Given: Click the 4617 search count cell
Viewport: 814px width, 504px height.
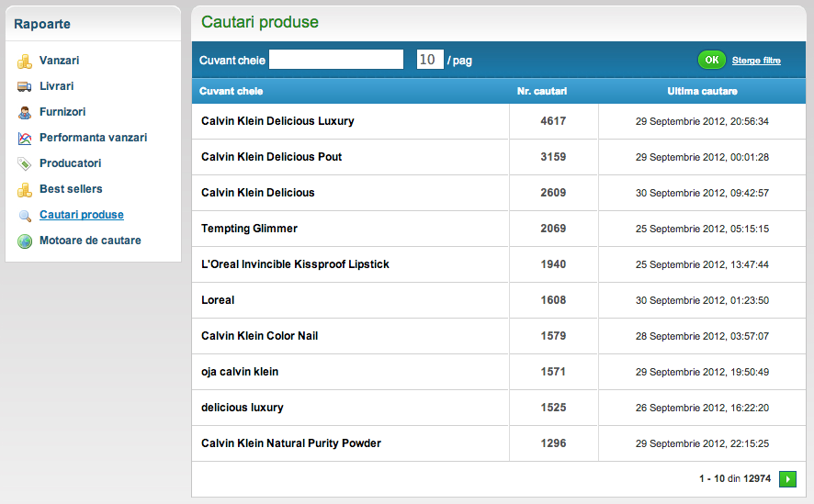Looking at the screenshot, I should [553, 121].
